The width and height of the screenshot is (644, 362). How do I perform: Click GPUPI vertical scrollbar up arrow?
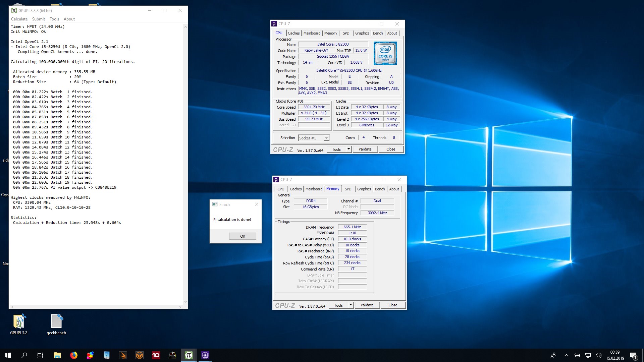tap(185, 26)
